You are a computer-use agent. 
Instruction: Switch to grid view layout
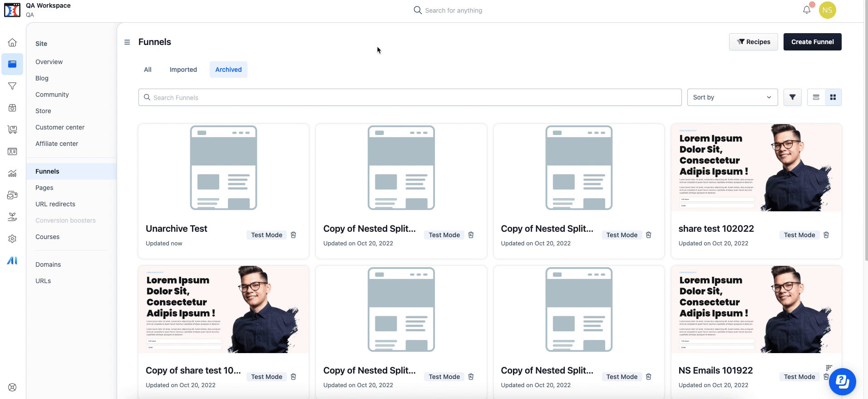pyautogui.click(x=833, y=97)
